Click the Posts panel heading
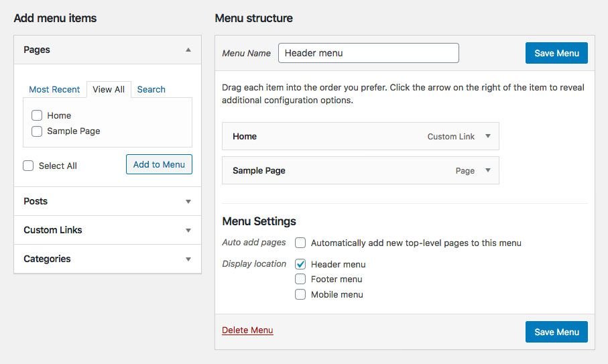This screenshot has width=608, height=364. 107,201
